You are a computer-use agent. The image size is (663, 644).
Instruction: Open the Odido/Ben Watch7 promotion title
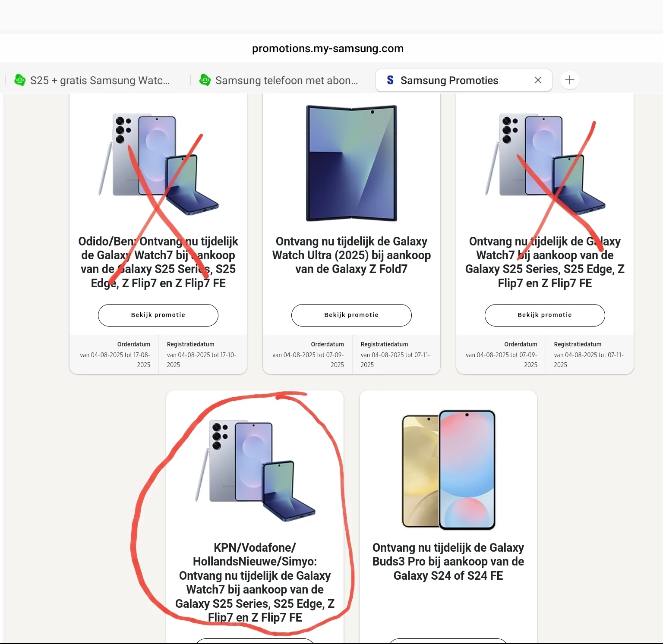(x=158, y=262)
